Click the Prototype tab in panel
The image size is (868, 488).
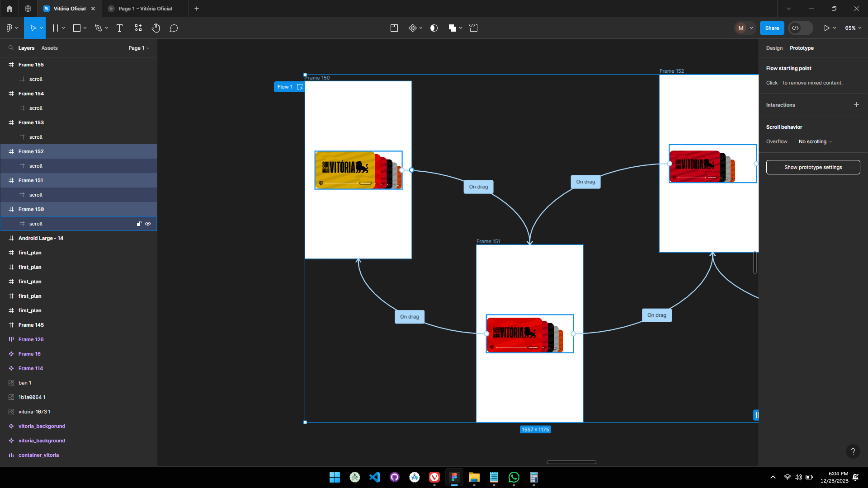[x=802, y=47]
